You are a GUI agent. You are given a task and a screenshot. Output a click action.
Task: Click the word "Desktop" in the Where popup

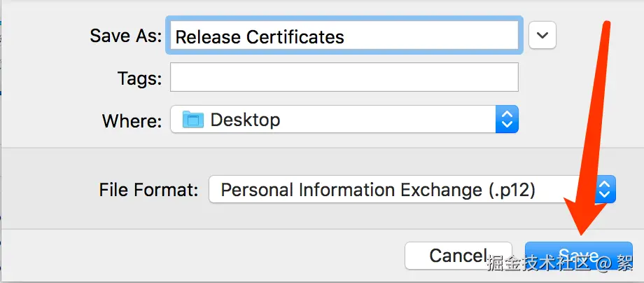pos(245,120)
